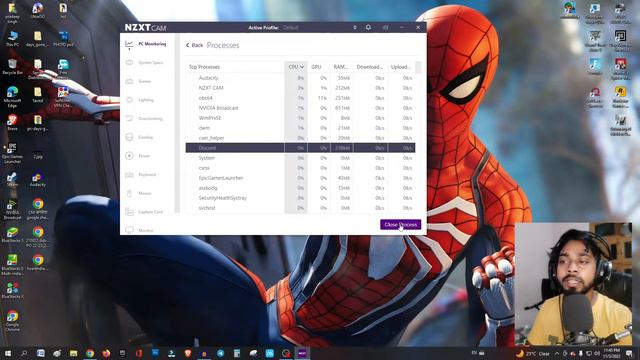The image size is (640, 360).
Task: Open the Keyboard sidebar section
Action: [x=141, y=175]
